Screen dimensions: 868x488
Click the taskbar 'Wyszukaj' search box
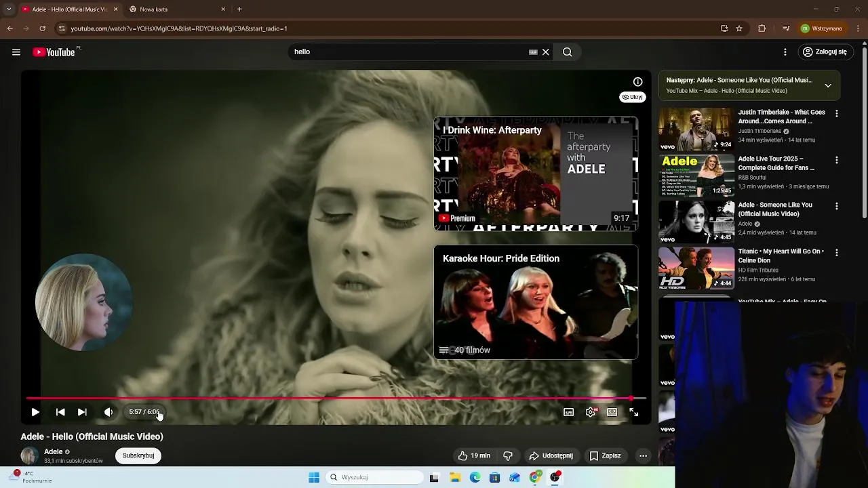coord(375,478)
